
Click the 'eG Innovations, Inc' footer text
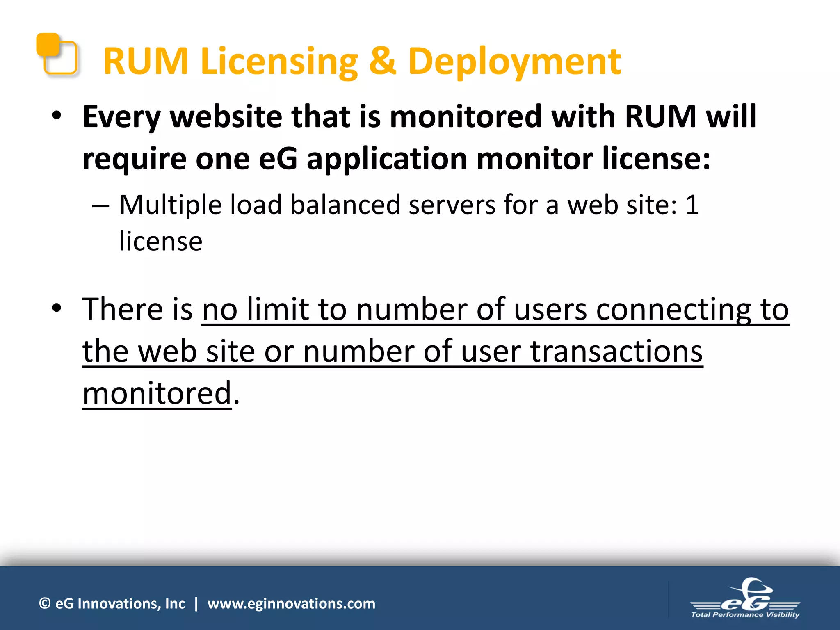[120, 604]
